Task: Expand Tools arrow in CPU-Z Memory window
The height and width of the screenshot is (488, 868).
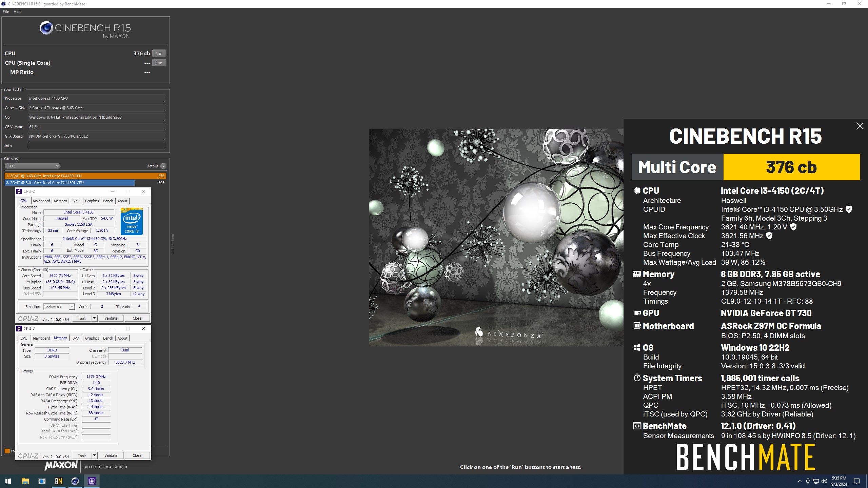Action: (95, 455)
